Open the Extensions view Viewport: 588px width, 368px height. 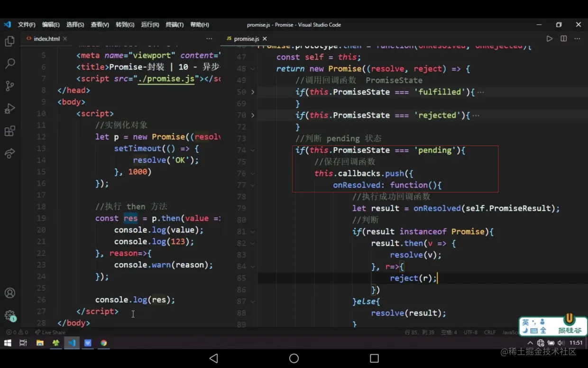tap(9, 131)
